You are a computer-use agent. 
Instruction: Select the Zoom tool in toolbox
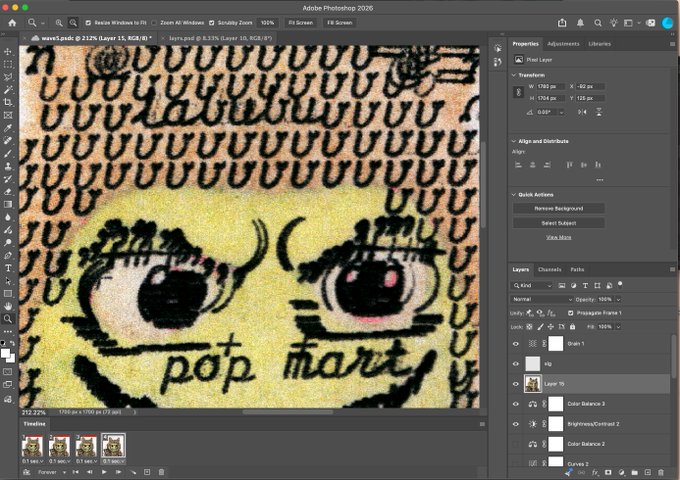(8, 319)
